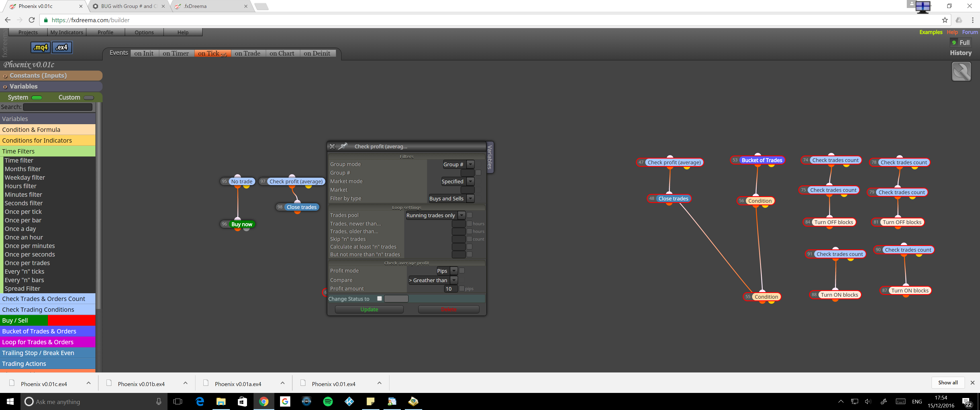980x410 pixels.
Task: Close the downloads bar
Action: click(972, 383)
